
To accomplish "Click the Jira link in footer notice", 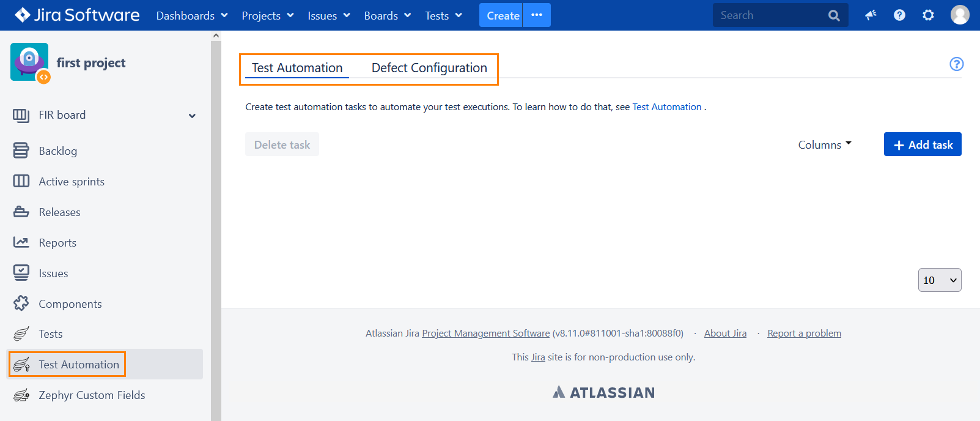I will pos(538,357).
